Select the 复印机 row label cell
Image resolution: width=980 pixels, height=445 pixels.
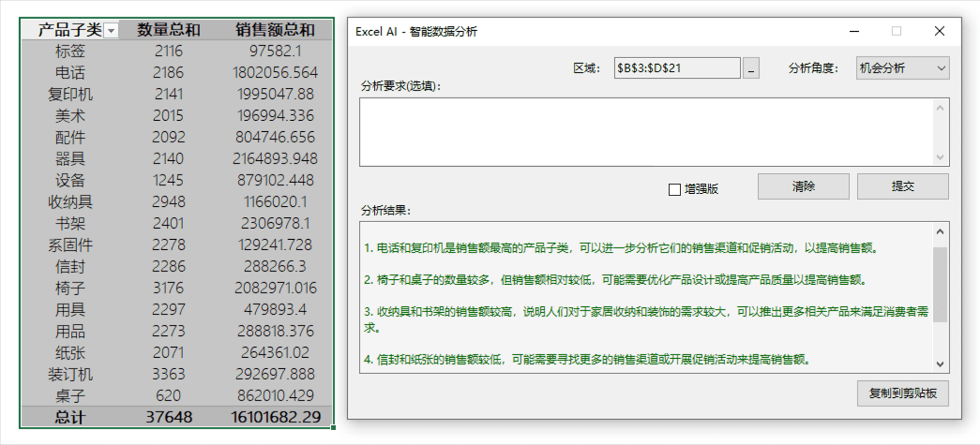pos(70,95)
